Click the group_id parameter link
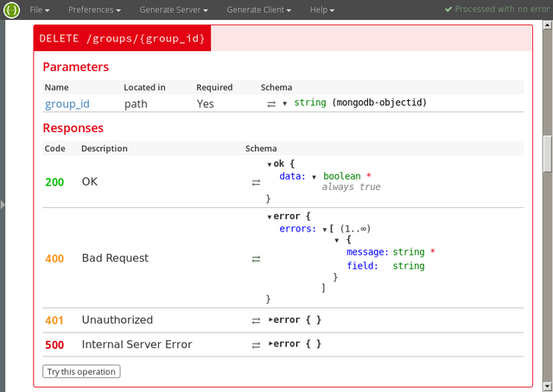 [67, 104]
